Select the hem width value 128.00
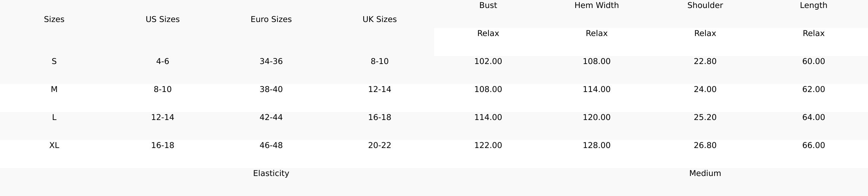The width and height of the screenshot is (868, 196). point(596,145)
